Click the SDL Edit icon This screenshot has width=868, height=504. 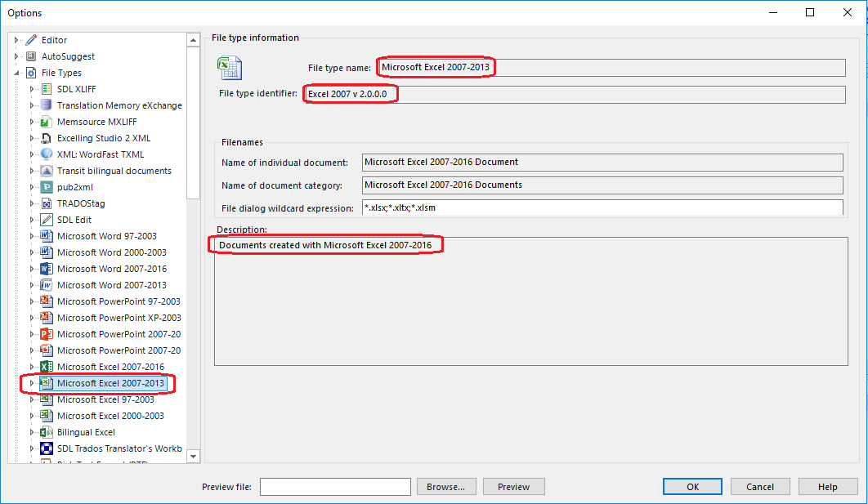tap(47, 220)
